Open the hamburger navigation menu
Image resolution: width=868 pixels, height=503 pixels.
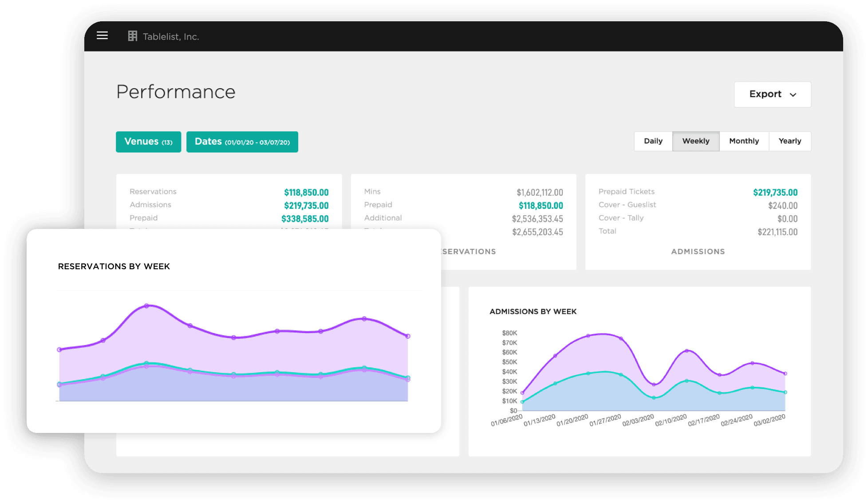(x=102, y=35)
